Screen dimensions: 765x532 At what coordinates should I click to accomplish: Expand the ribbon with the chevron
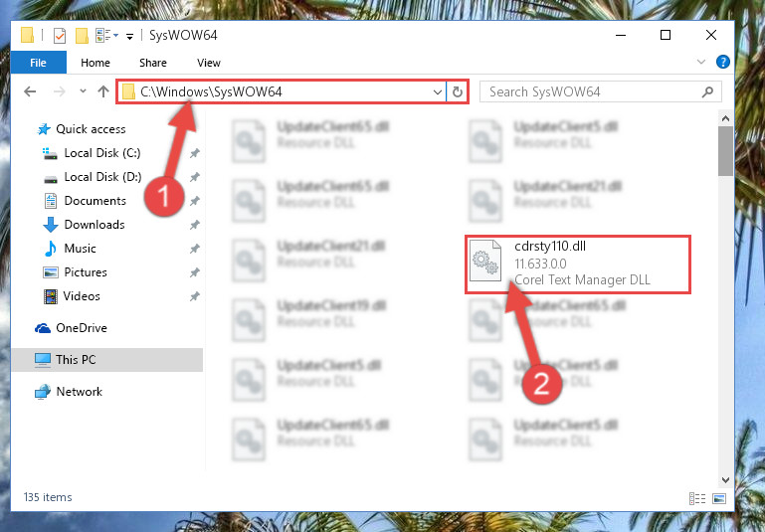point(701,62)
